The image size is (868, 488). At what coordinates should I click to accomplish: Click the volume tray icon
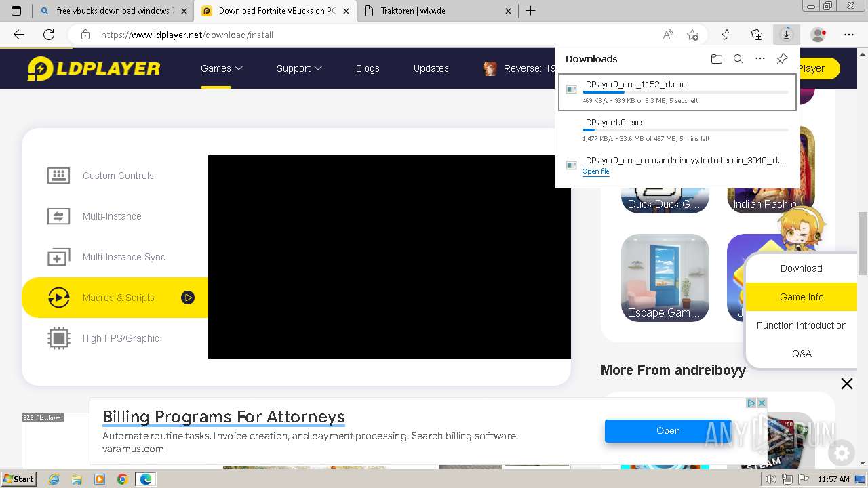click(771, 479)
